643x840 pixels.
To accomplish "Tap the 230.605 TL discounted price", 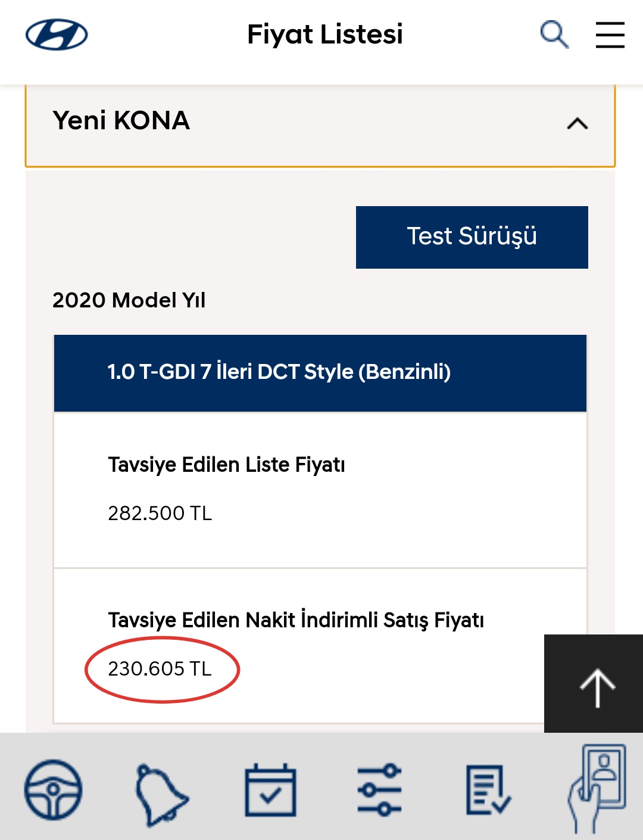I will pos(160,669).
